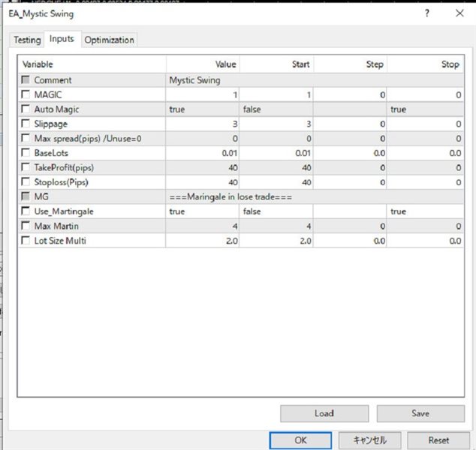Open the Auto Magic Stop 'true' cell
The width and height of the screenshot is (476, 450).
pos(425,109)
